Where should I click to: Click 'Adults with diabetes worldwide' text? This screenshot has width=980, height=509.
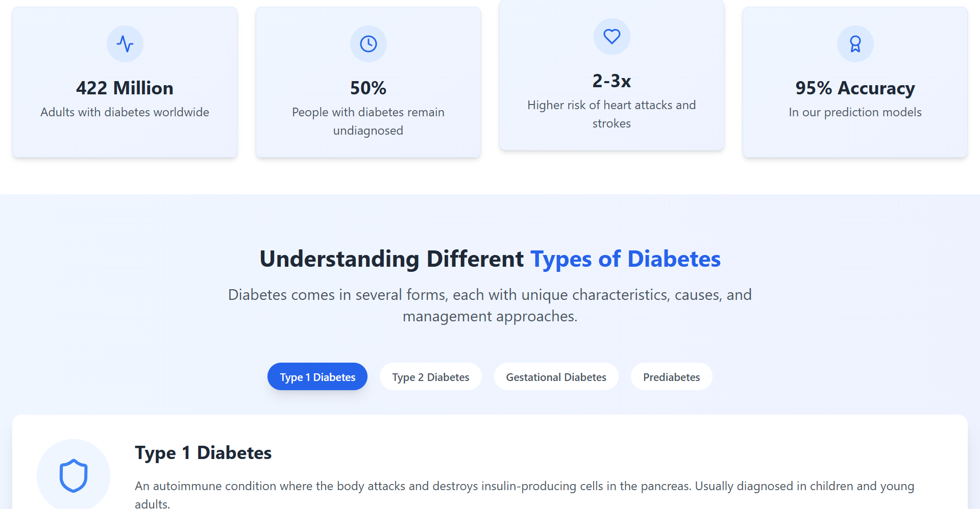pyautogui.click(x=125, y=112)
